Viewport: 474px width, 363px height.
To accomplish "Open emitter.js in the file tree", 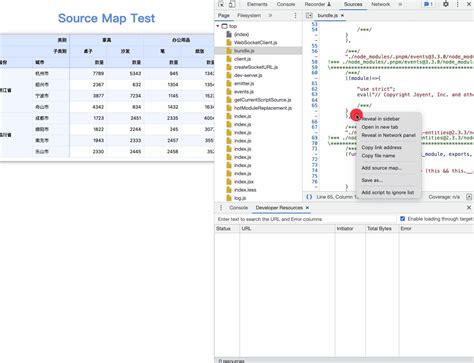I will click(x=244, y=83).
